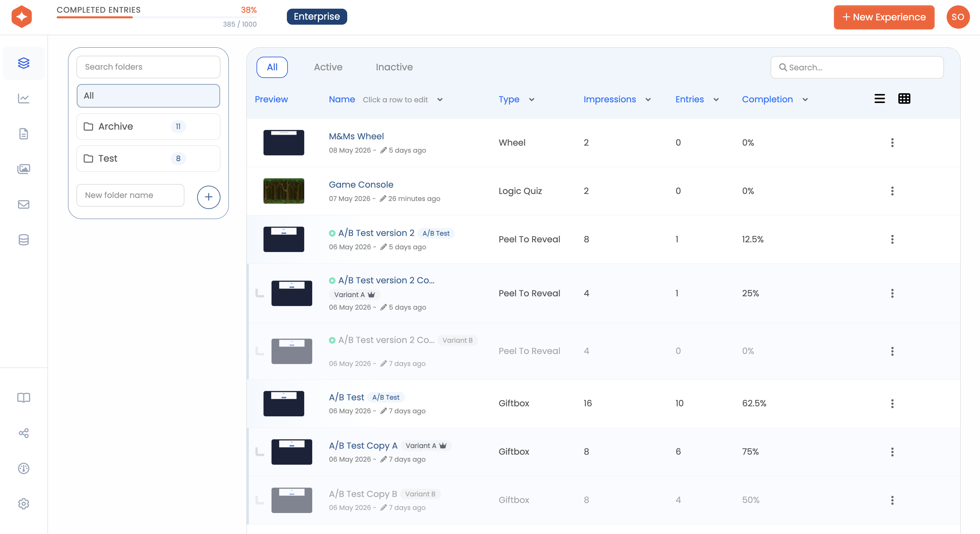Image resolution: width=980 pixels, height=534 pixels.
Task: Open the A/B Test Copy A link
Action: coord(363,445)
